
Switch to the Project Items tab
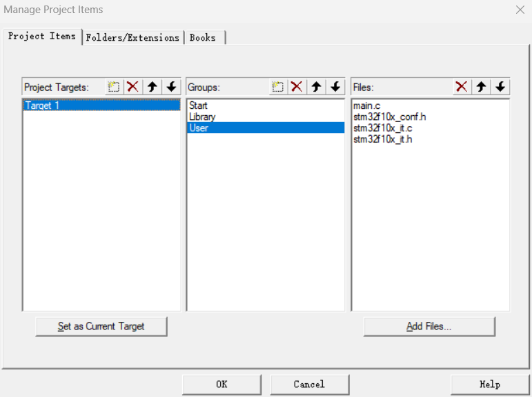click(x=42, y=37)
